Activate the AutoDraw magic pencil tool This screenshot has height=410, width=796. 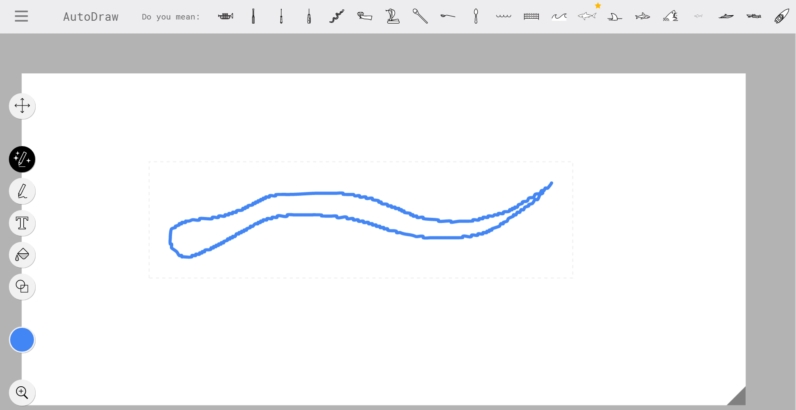pos(22,159)
